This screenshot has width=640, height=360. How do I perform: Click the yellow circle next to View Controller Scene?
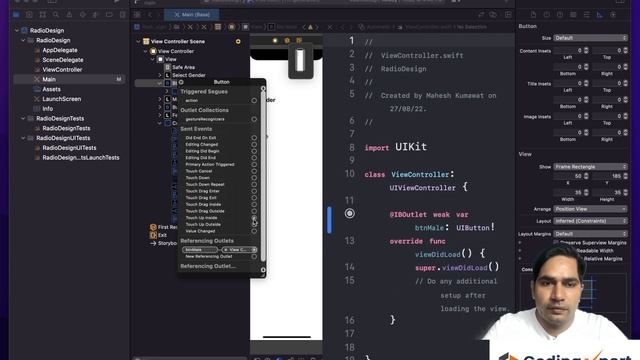click(x=238, y=42)
